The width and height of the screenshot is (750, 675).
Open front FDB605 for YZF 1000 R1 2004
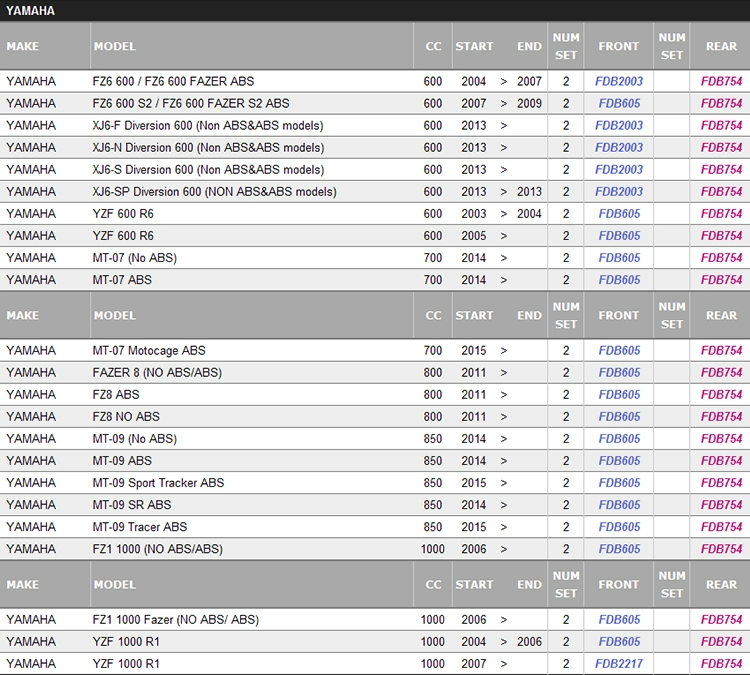pos(619,641)
